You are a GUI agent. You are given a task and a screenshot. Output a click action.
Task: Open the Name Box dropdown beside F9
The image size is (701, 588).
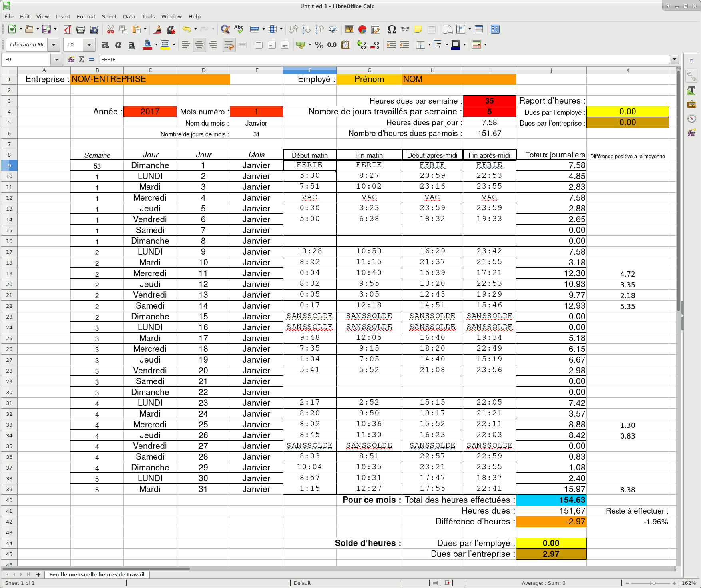pyautogui.click(x=56, y=59)
